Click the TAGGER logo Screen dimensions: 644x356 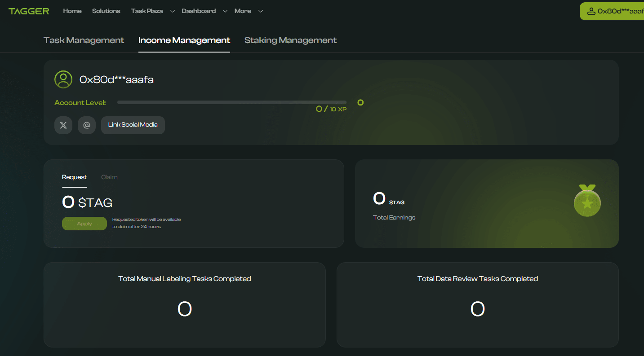tap(29, 11)
